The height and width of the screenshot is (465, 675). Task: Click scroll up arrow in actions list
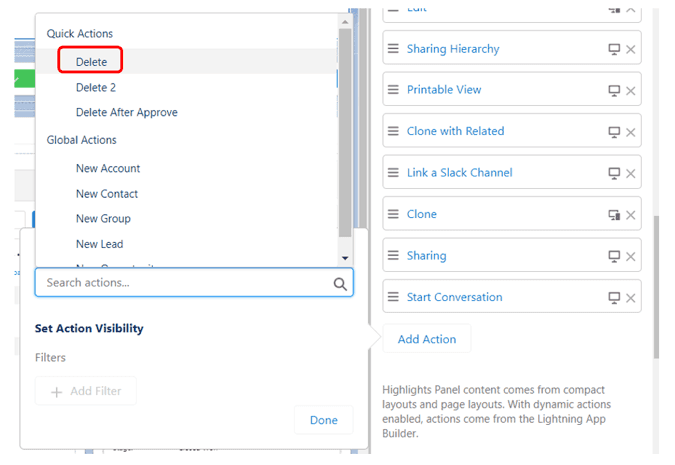345,22
